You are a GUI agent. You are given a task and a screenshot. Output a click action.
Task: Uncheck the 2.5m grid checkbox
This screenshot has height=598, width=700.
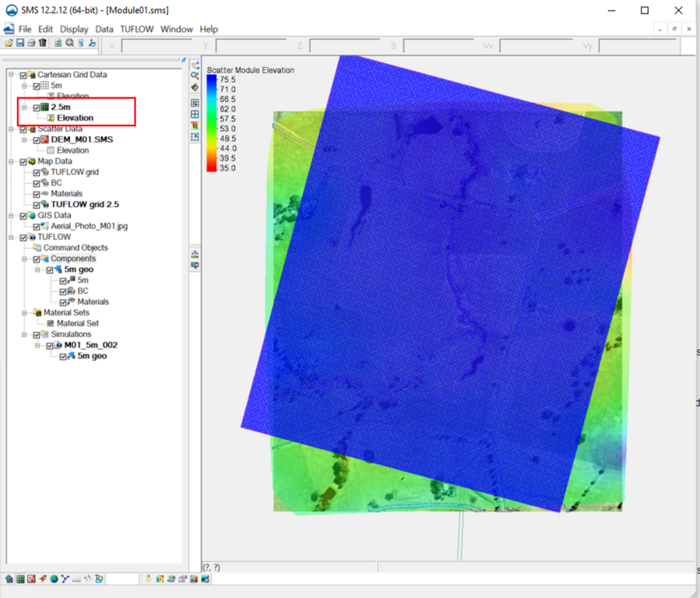[36, 107]
